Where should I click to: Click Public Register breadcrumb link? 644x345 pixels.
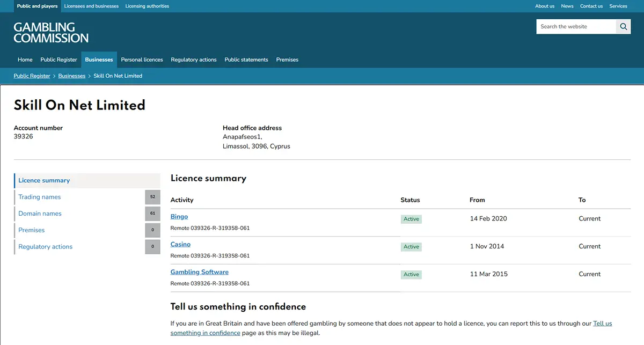[x=32, y=76]
